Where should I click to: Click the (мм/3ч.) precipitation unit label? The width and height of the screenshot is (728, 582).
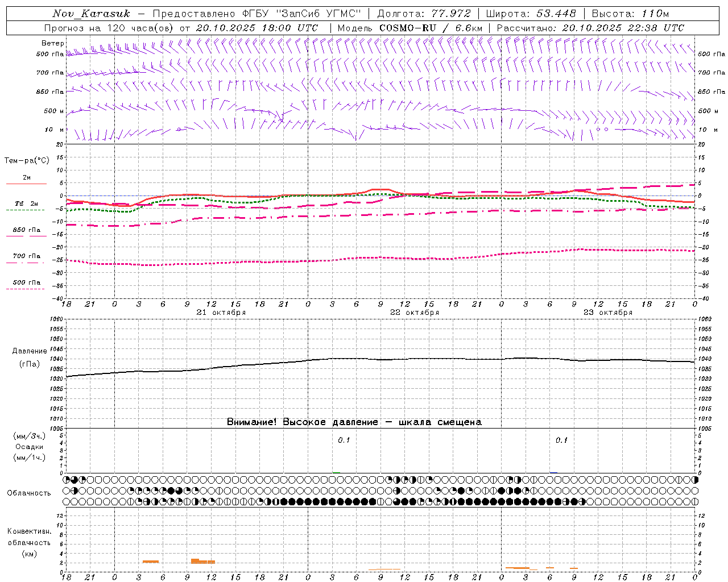pyautogui.click(x=30, y=436)
